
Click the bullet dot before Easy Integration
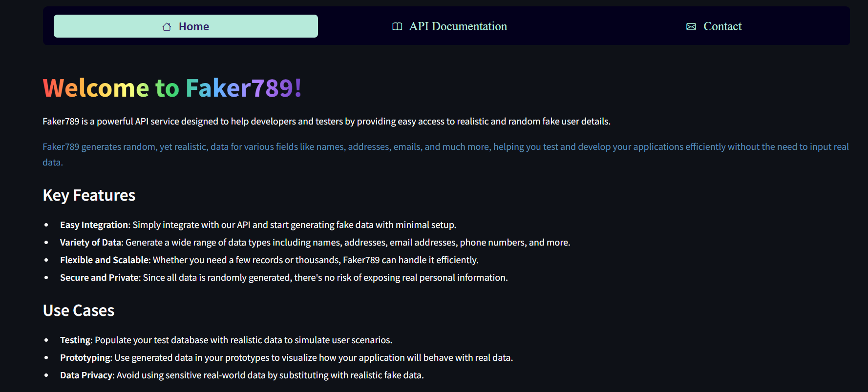pyautogui.click(x=46, y=225)
